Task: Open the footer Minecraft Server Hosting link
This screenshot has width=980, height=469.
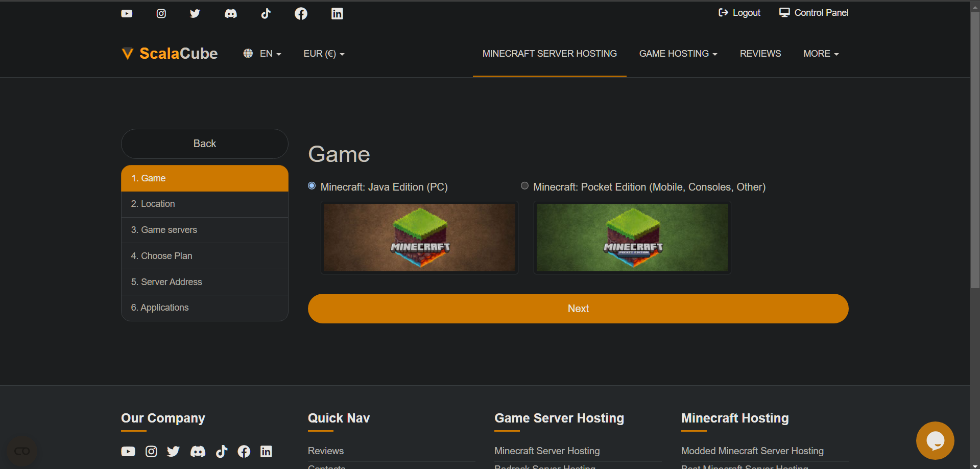Action: coord(547,451)
